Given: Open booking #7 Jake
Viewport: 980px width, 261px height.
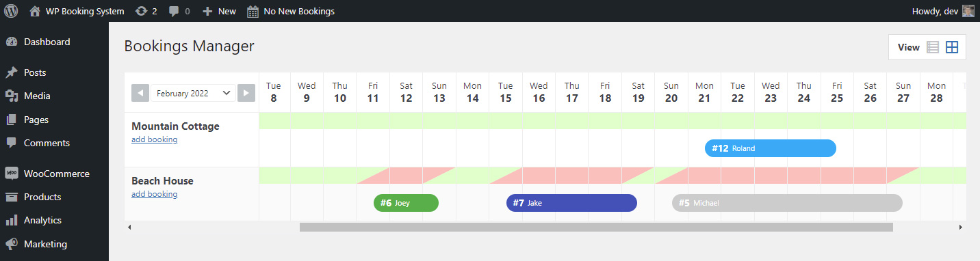Looking at the screenshot, I should (x=571, y=203).
